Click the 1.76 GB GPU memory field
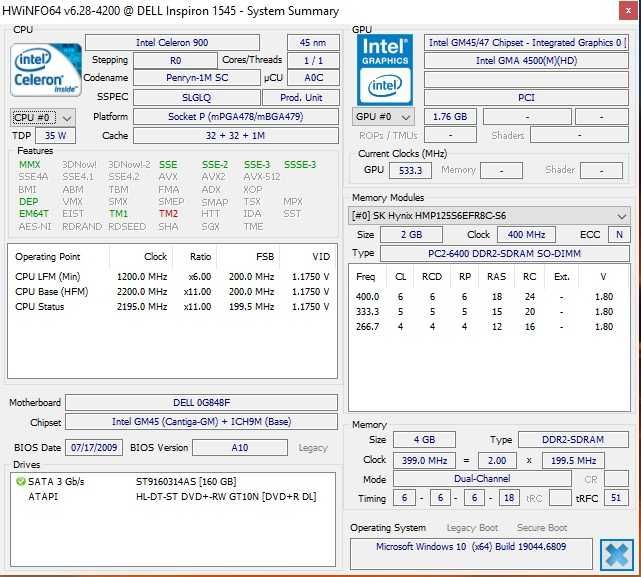 [450, 117]
